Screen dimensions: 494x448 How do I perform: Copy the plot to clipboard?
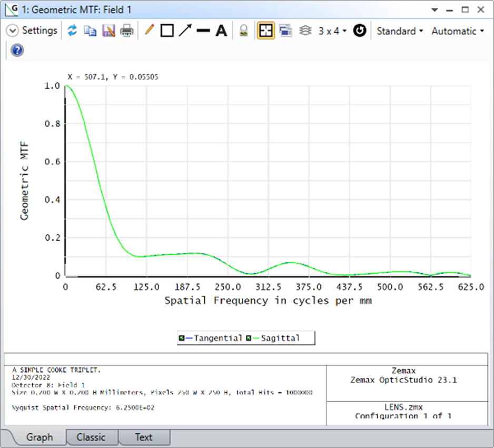(x=90, y=31)
